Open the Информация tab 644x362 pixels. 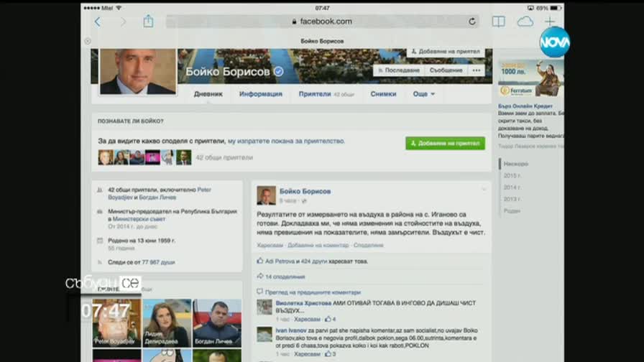click(261, 94)
